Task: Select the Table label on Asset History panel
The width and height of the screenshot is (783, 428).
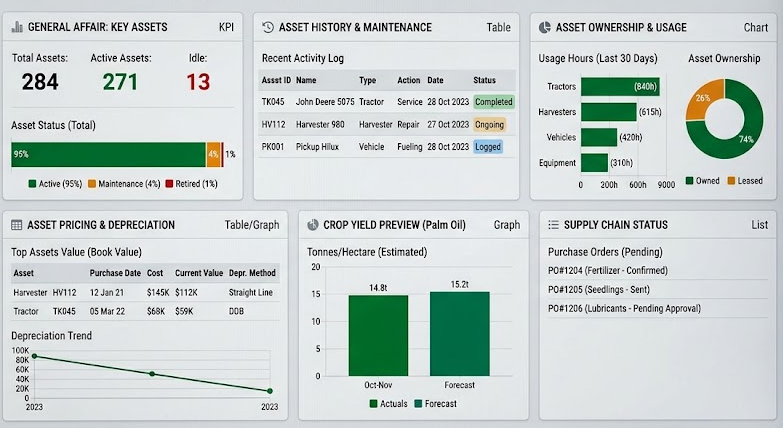Action: (498, 27)
